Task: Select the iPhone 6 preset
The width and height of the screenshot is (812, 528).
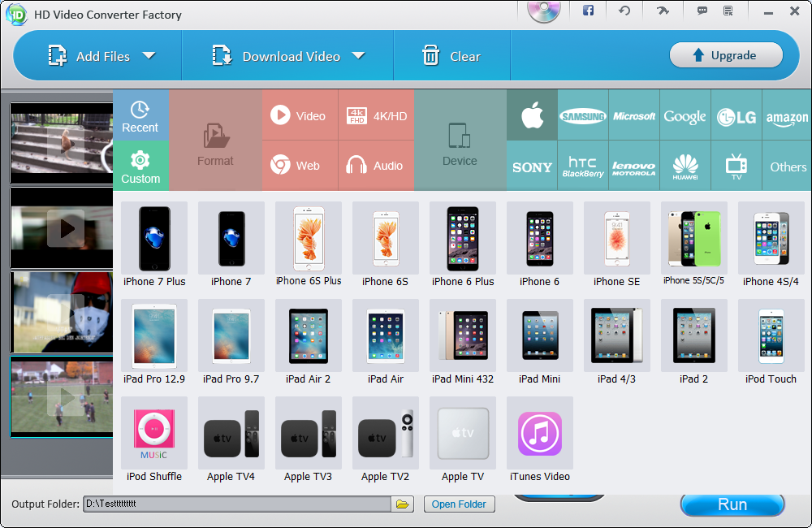Action: (x=540, y=245)
